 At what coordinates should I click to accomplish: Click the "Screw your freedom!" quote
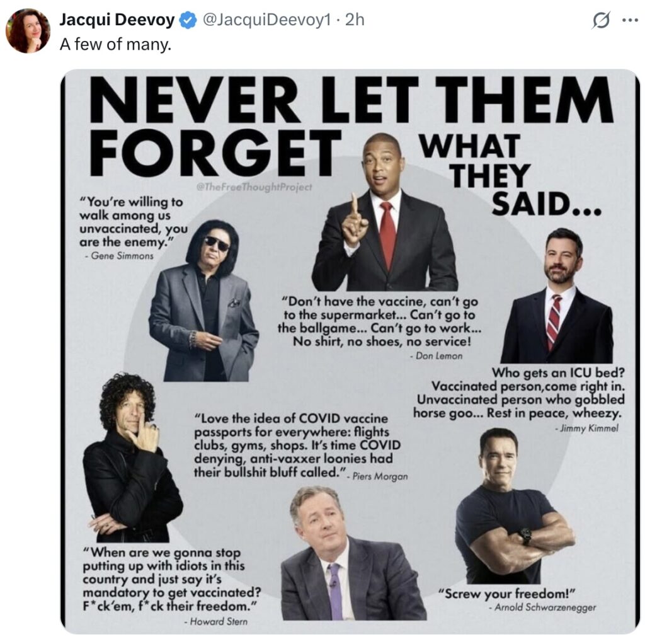tap(507, 594)
